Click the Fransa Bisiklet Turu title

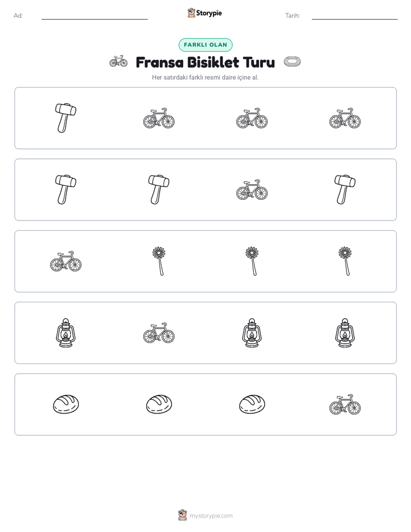pos(205,62)
